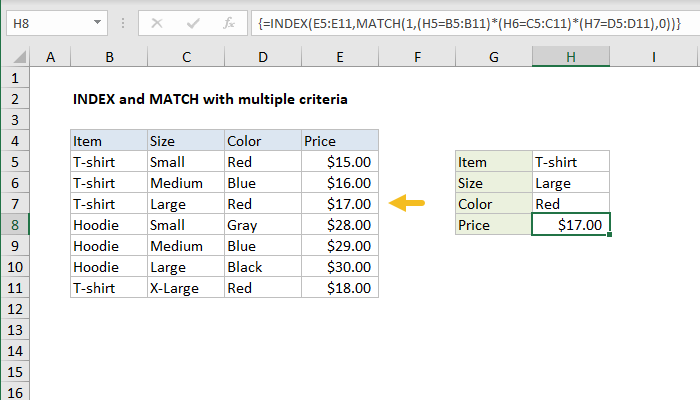Select column G header
Viewport: 700px width, 400px height.
pyautogui.click(x=494, y=57)
